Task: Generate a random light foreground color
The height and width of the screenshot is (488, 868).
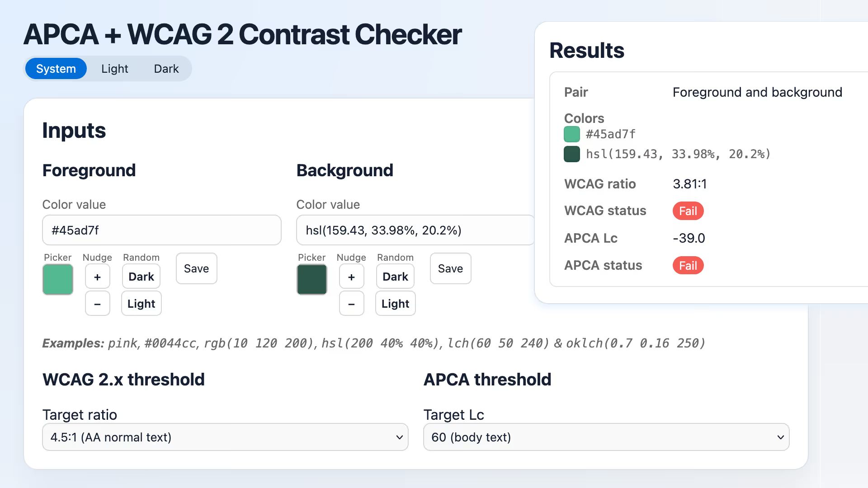Action: pyautogui.click(x=141, y=303)
